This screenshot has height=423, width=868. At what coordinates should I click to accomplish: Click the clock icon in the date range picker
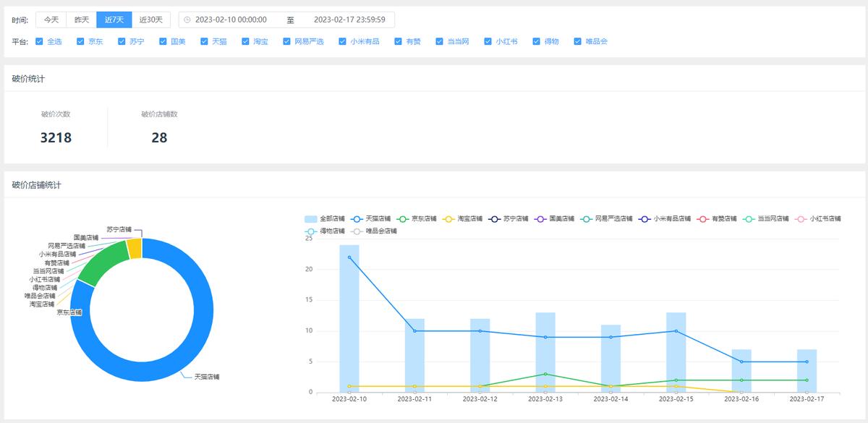[187, 20]
